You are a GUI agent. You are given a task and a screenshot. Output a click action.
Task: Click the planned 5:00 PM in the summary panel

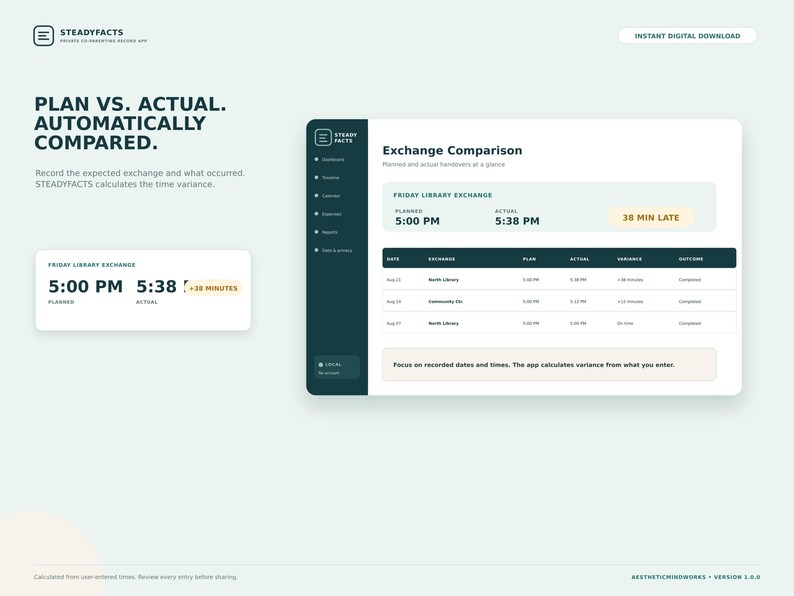click(417, 221)
